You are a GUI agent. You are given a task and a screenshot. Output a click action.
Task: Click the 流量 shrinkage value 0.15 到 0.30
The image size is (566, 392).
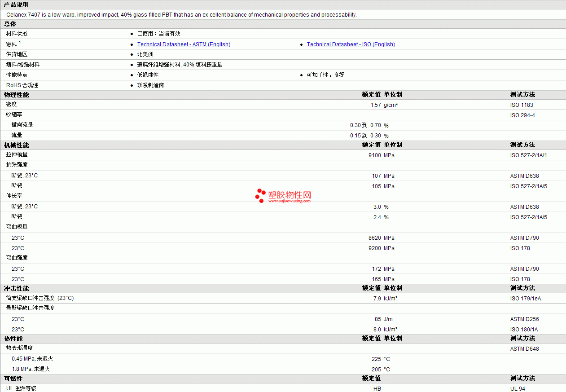[x=365, y=136]
